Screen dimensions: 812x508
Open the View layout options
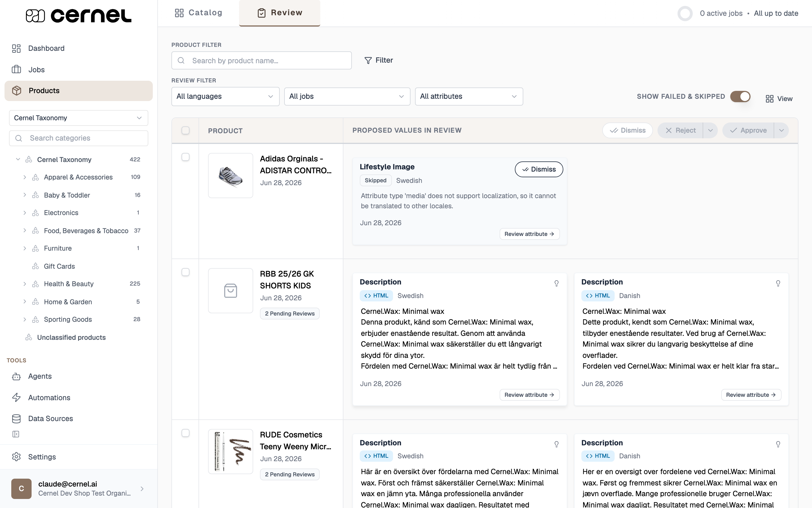click(779, 99)
